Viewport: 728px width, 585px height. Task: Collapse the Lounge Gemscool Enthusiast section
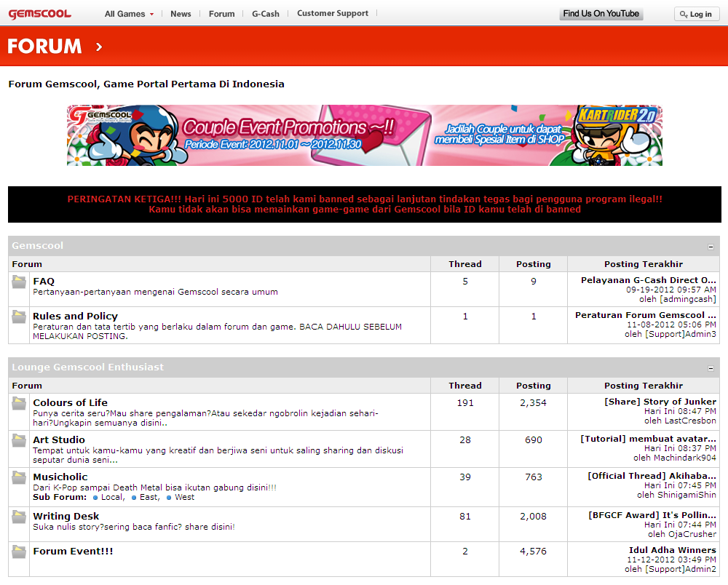point(711,368)
